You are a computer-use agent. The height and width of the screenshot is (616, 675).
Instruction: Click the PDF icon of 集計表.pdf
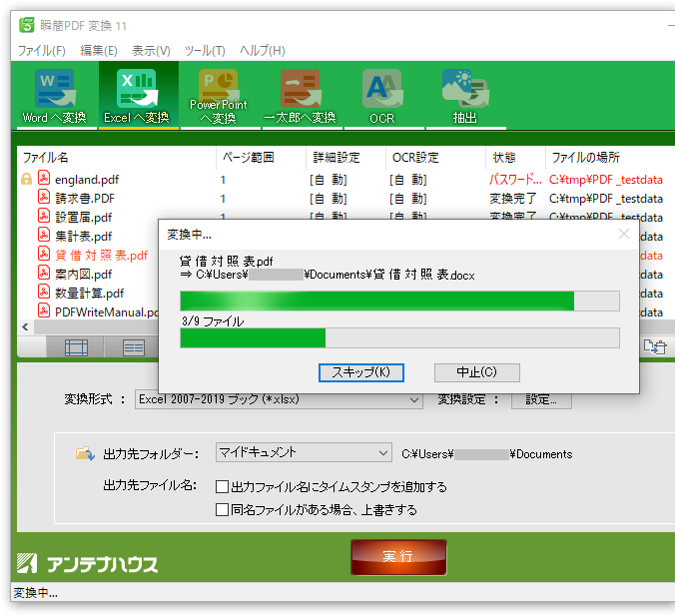pos(44,235)
